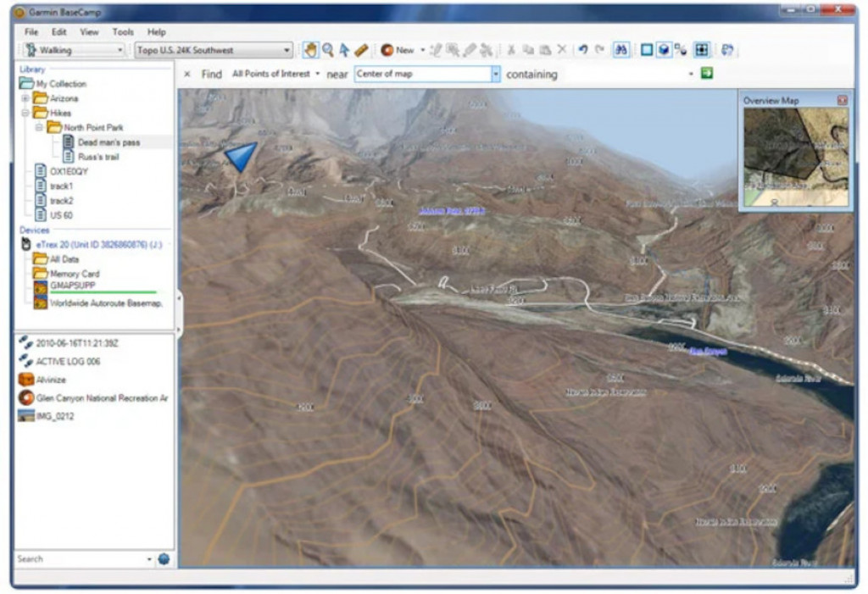Open the Tools menu
This screenshot has width=868, height=594.
(123, 32)
